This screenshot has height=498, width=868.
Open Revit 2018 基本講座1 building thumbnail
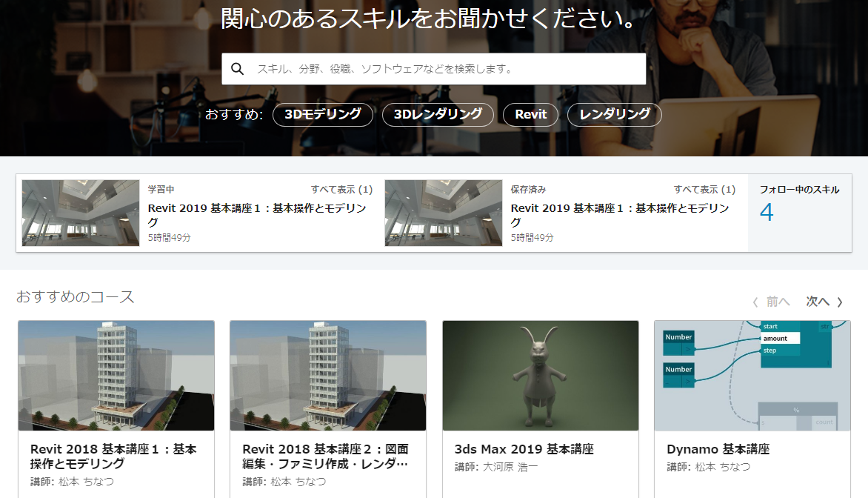coord(116,376)
